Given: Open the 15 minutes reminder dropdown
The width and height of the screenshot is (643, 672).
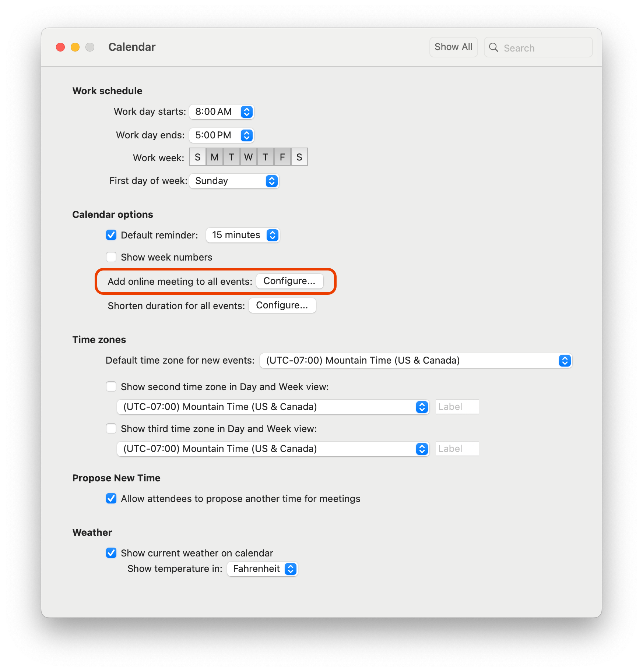Looking at the screenshot, I should pyautogui.click(x=243, y=235).
